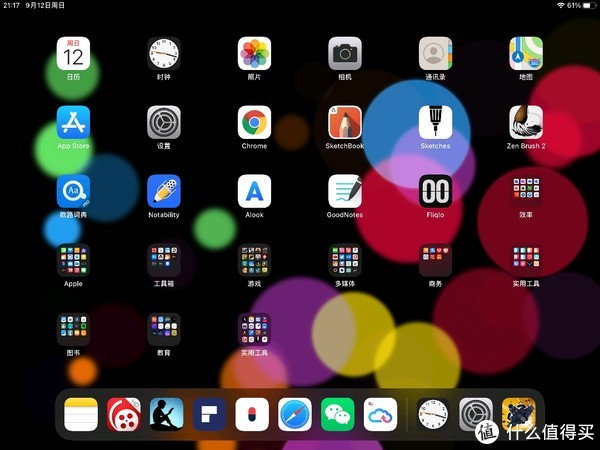This screenshot has width=600, height=450.
Task: Open the 实用工具 folder beside 商务
Action: point(526,260)
